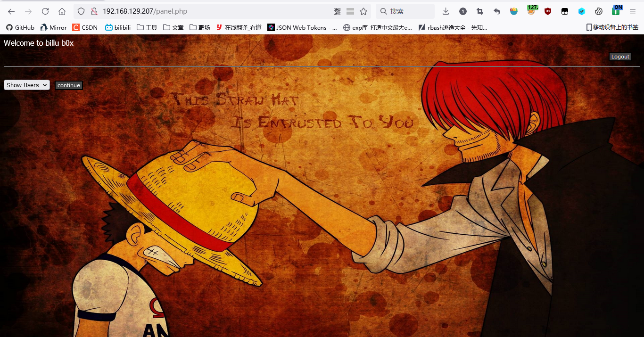Open the QR code generator icon
Screen dimensions: 644x337
(337, 11)
